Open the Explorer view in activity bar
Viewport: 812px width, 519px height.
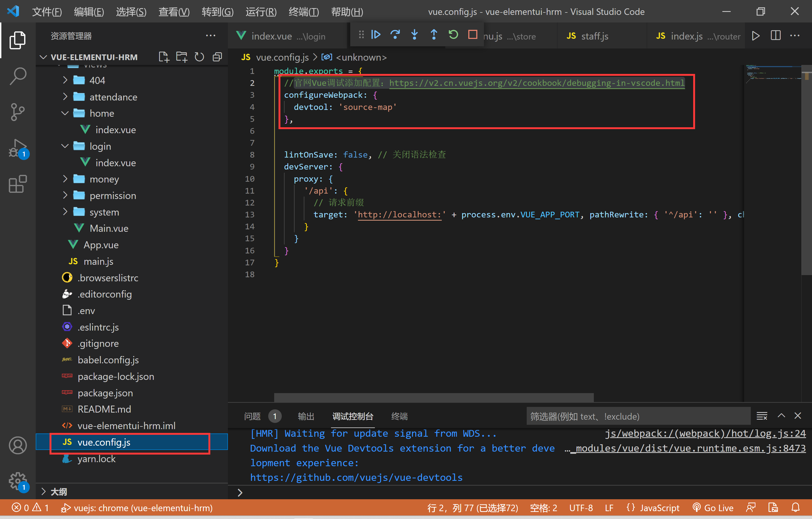tap(18, 40)
